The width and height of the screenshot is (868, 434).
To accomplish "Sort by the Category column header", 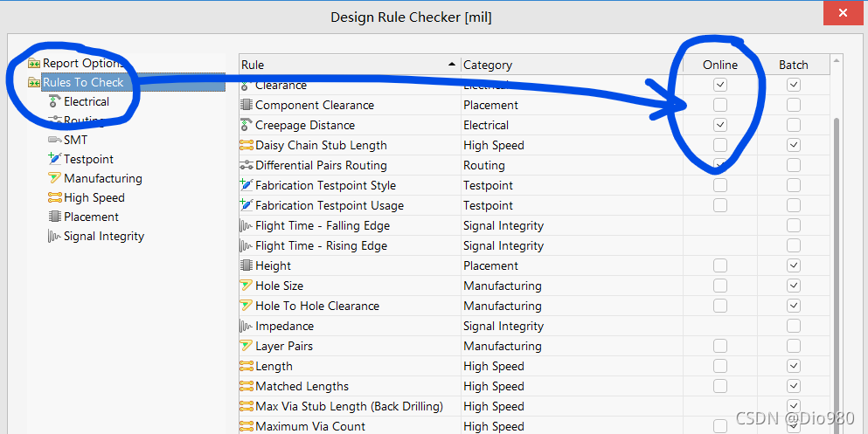I will tap(572, 65).
